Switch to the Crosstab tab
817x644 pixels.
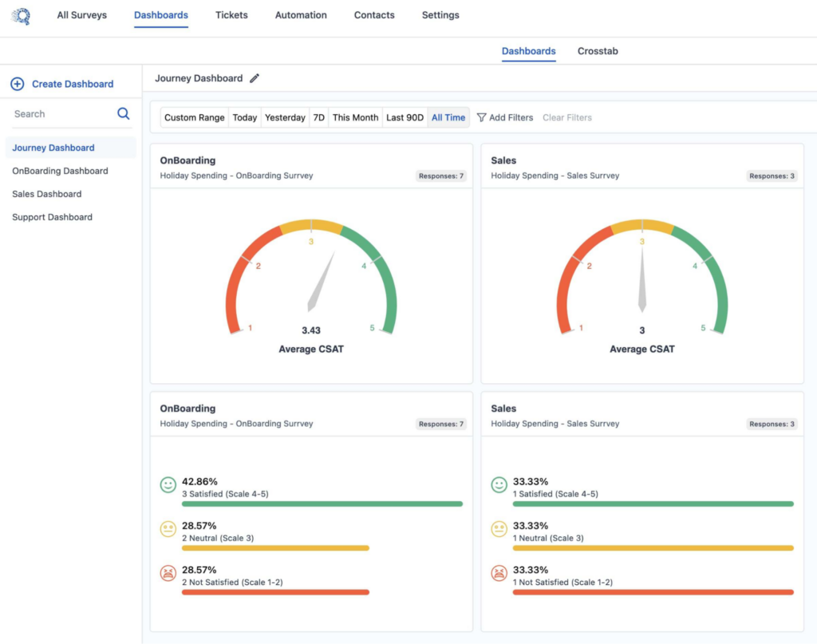(598, 51)
